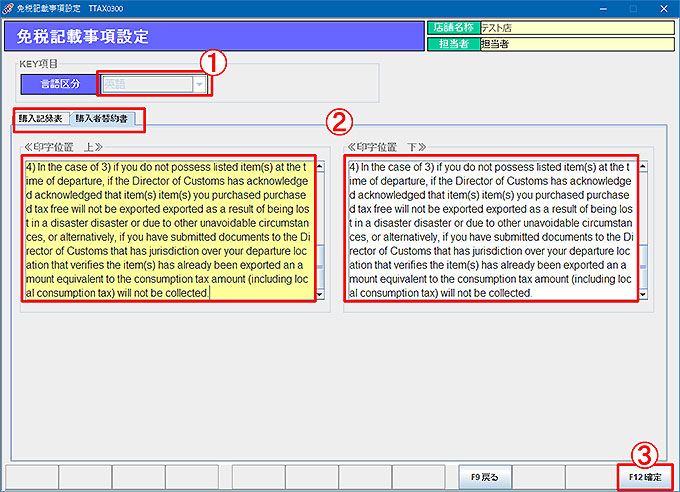The height and width of the screenshot is (492, 680).
Task: Click the 担当者 green label
Action: tap(454, 44)
